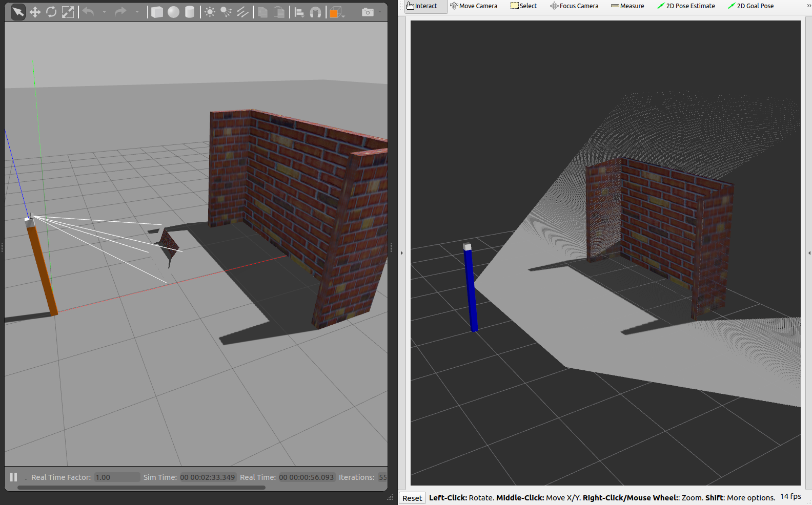Insert a sphere shape in Gazebo
Viewport: 812px width, 505px height.
(x=174, y=12)
